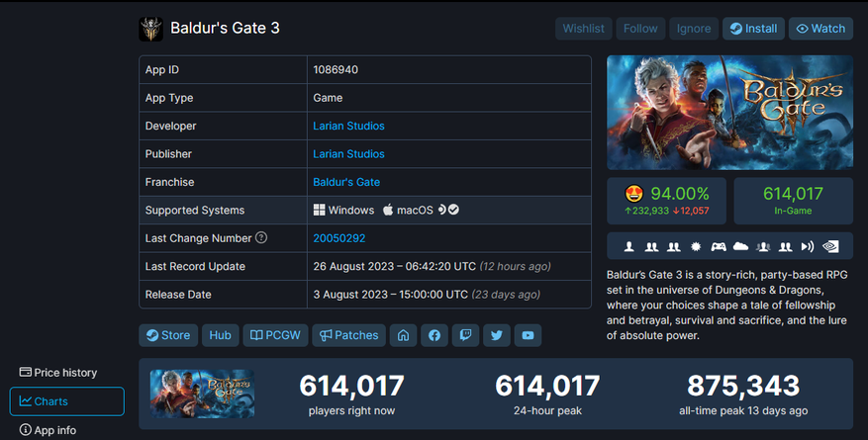Open the official homepage icon link

pyautogui.click(x=403, y=335)
